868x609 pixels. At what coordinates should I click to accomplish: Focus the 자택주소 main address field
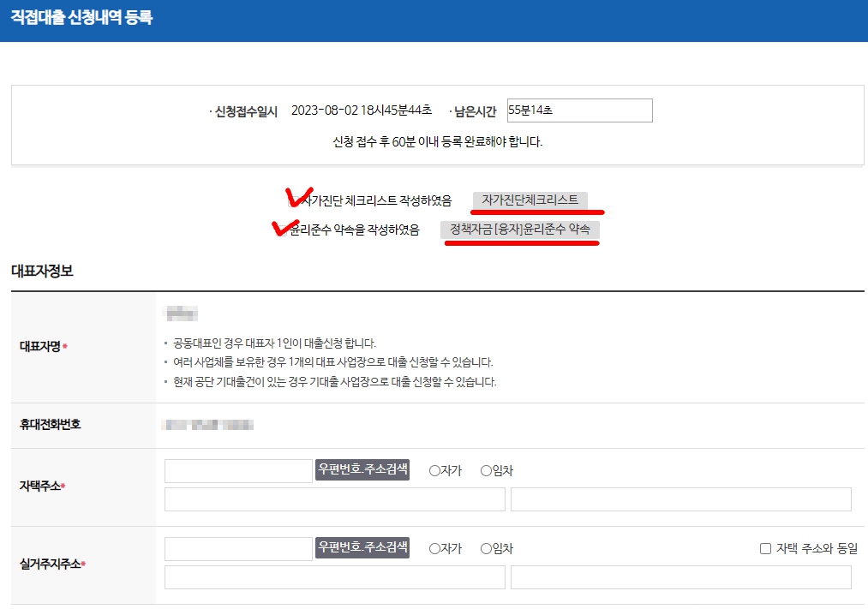coord(334,499)
